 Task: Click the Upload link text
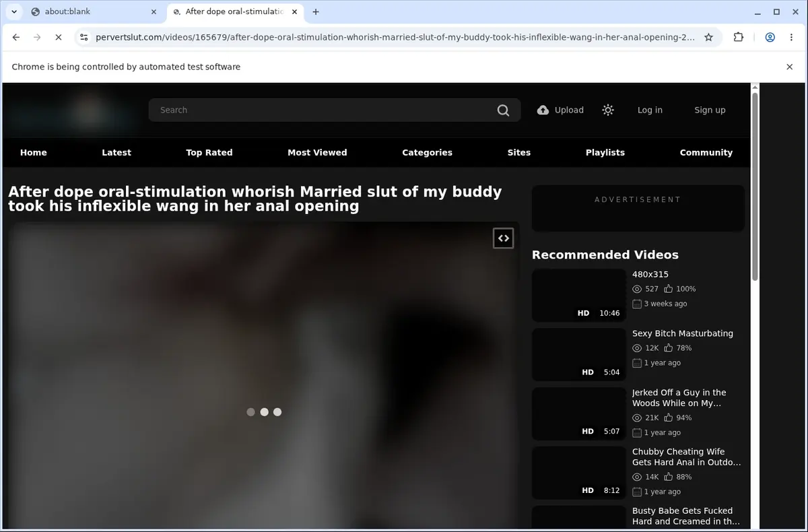569,110
